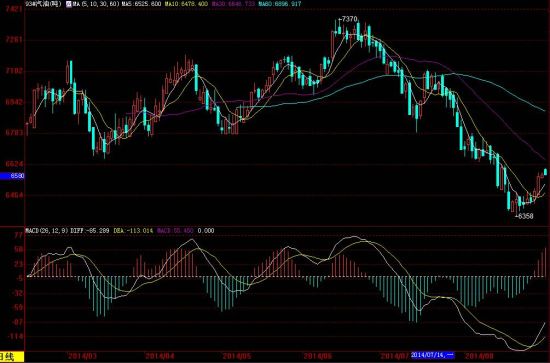Click the cyan MA60 value label
The image size is (550, 363).
pos(280,4)
